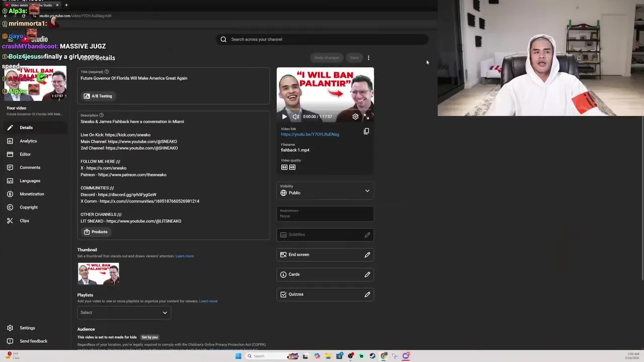Click the Cards info icon

click(283, 275)
